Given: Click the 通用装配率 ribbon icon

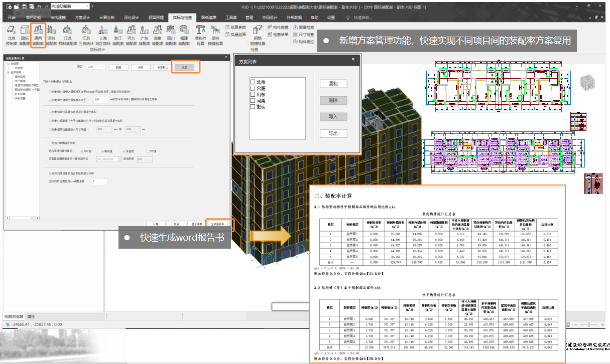Looking at the screenshot, I should pos(38,35).
